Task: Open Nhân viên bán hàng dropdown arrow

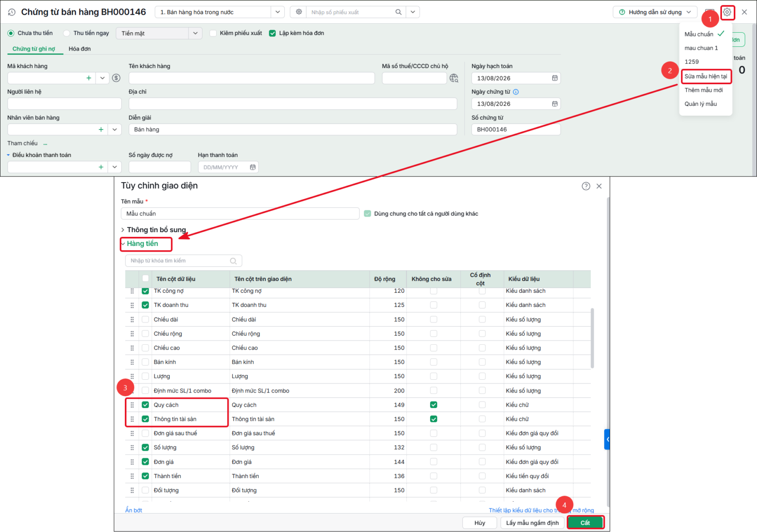Action: click(x=114, y=129)
